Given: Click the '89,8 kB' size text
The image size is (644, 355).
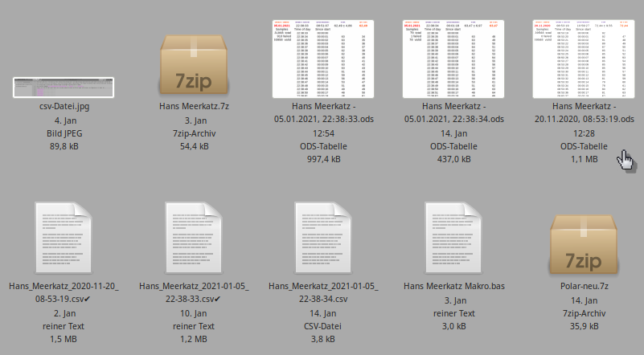Looking at the screenshot, I should [x=64, y=146].
